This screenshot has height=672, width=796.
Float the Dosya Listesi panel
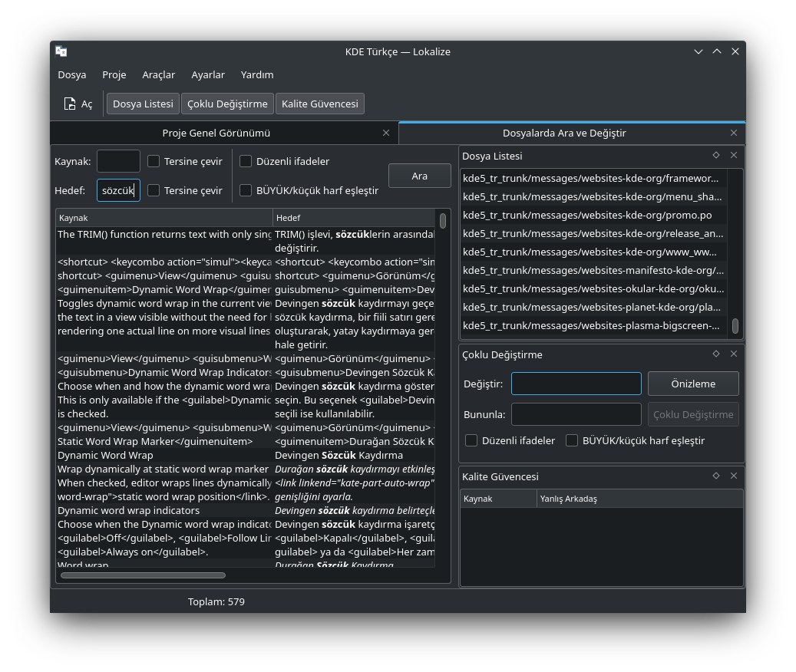pyautogui.click(x=715, y=155)
